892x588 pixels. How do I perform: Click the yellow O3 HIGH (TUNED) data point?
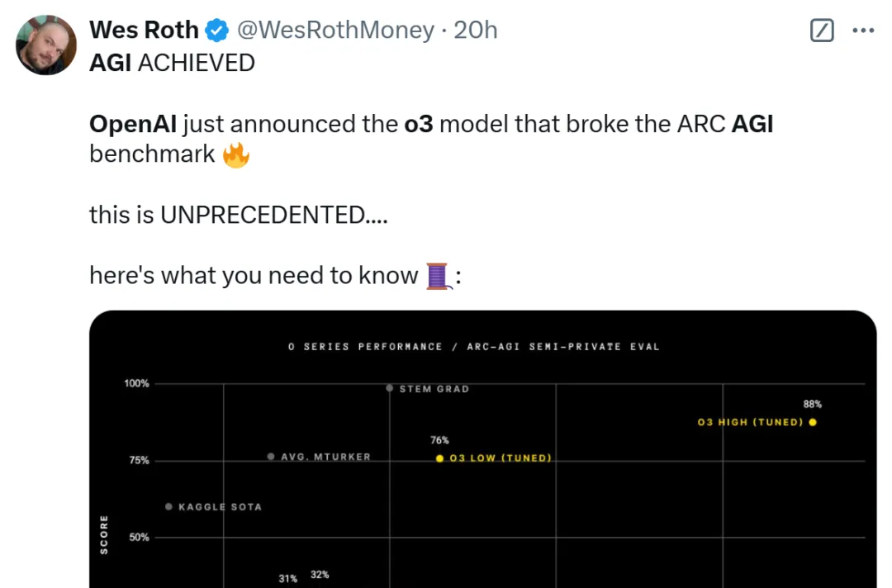pyautogui.click(x=813, y=422)
